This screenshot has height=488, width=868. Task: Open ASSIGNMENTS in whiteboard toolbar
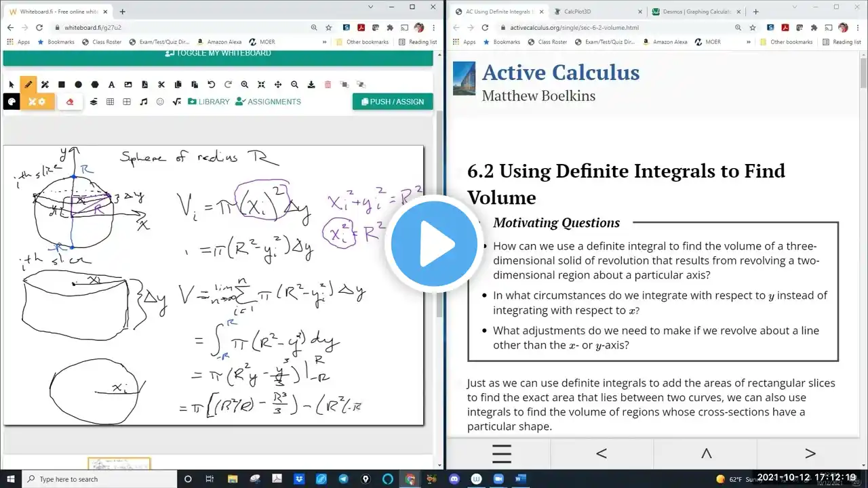coord(268,102)
